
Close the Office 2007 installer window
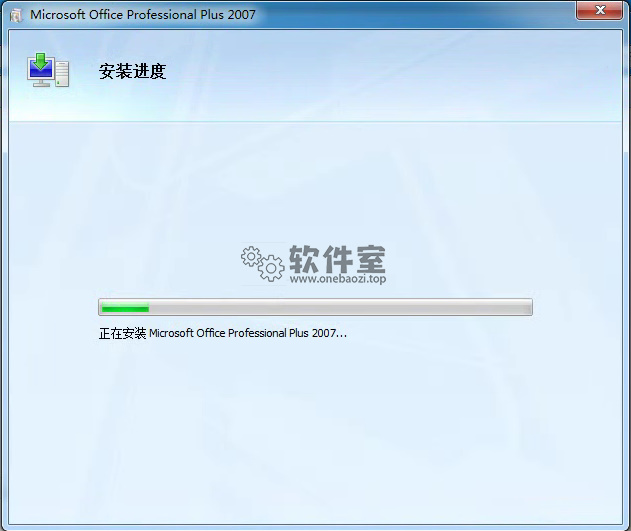(600, 11)
